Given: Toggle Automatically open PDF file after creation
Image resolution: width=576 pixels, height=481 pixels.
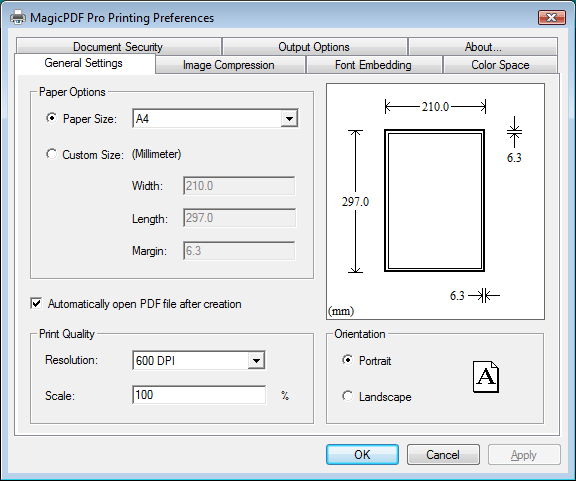Looking at the screenshot, I should 36,304.
